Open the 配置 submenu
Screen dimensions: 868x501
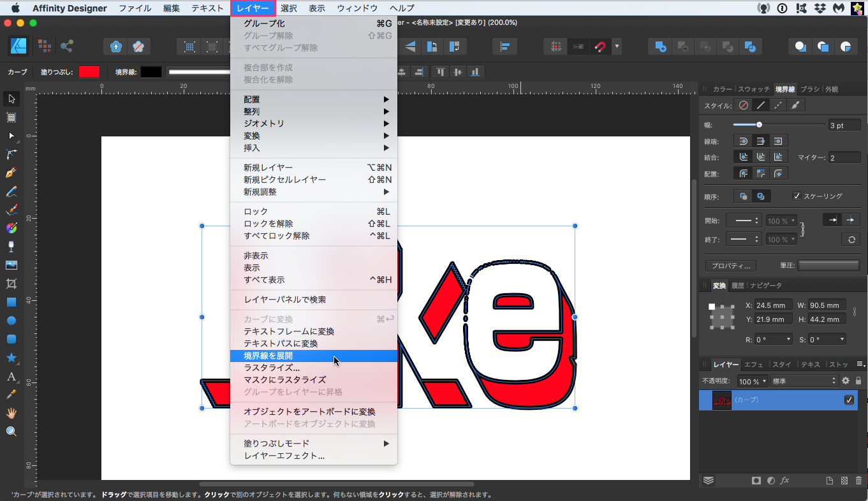(x=313, y=99)
